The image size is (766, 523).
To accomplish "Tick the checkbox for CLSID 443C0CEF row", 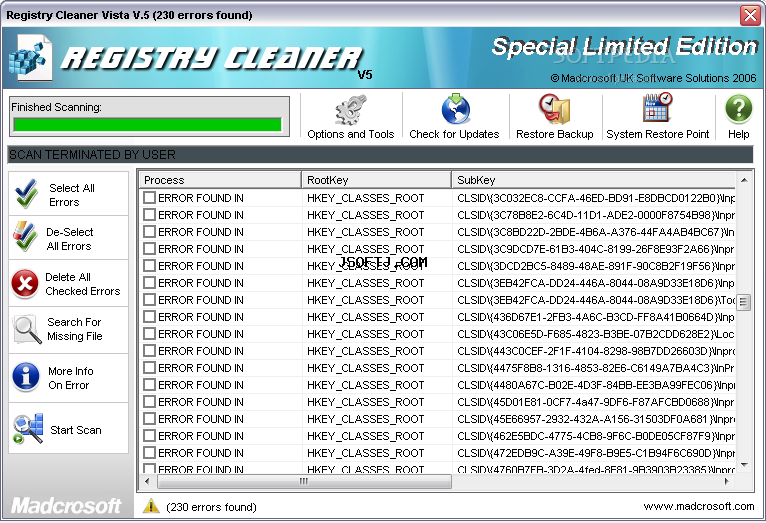I will click(x=149, y=351).
